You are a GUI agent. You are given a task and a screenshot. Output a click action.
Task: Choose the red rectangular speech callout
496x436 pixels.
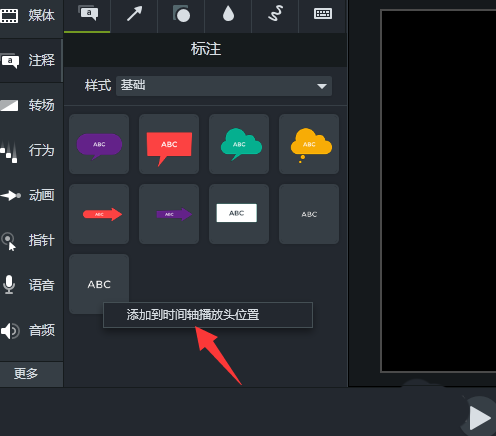[169, 144]
